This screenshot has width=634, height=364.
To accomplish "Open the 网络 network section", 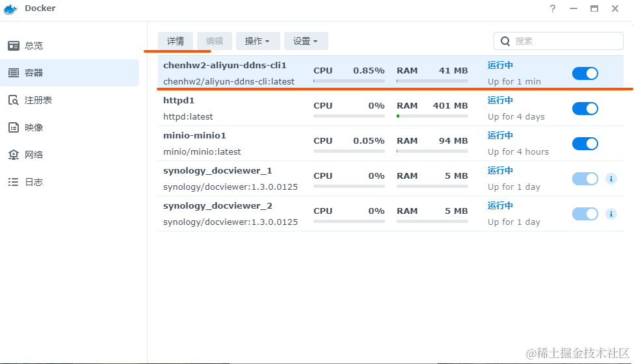I will click(x=70, y=155).
